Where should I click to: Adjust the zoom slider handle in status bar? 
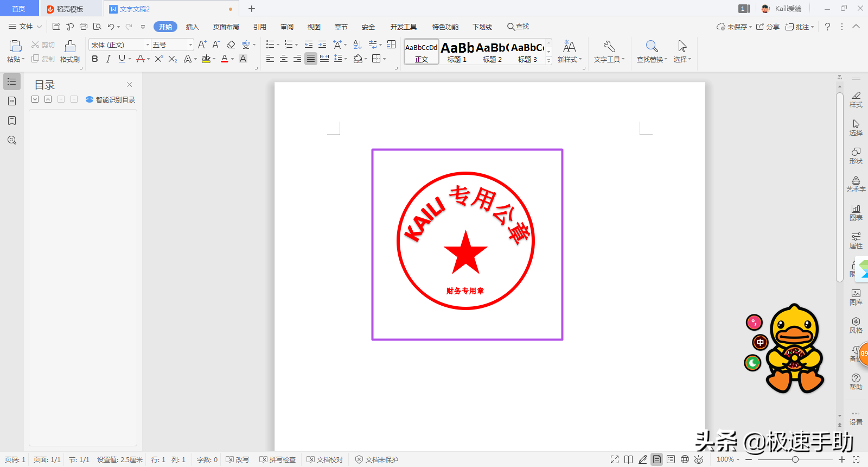pyautogui.click(x=795, y=459)
